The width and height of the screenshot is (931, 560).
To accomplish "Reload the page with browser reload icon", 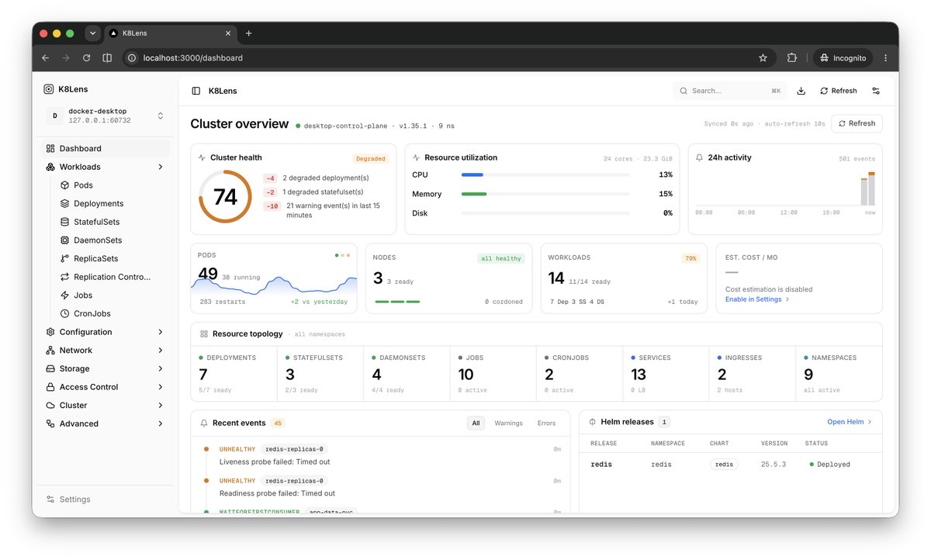I will [87, 58].
